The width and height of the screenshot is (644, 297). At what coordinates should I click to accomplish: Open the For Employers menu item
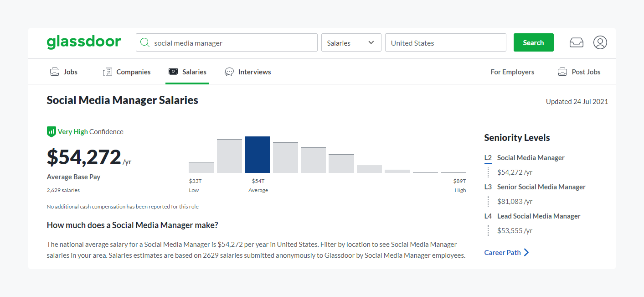512,72
